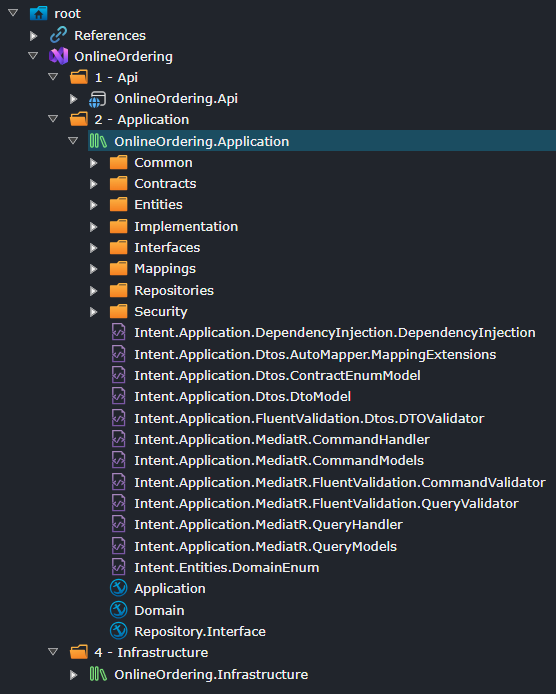Select Intent.Application.MediatR.QueryHandler text

coord(268,524)
